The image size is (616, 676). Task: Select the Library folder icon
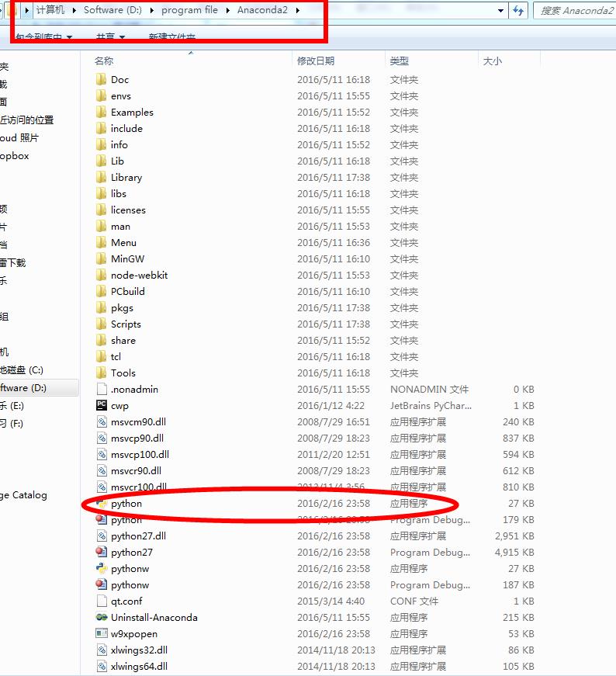tap(102, 177)
